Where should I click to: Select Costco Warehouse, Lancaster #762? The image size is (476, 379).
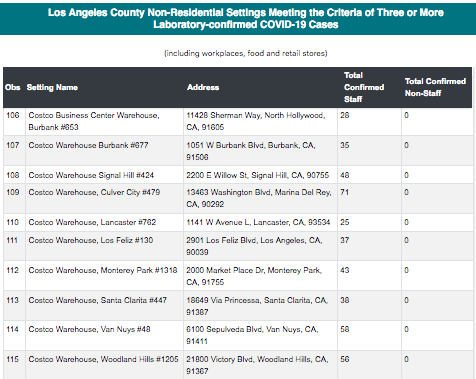point(92,222)
